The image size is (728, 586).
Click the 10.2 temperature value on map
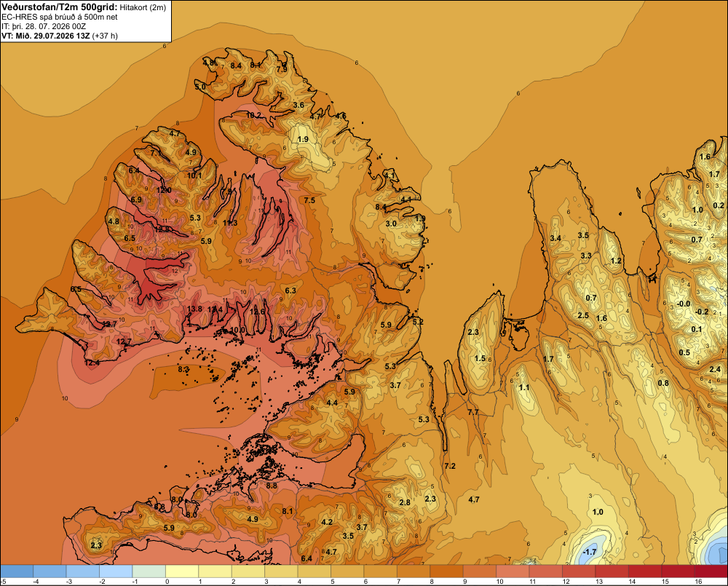253,115
